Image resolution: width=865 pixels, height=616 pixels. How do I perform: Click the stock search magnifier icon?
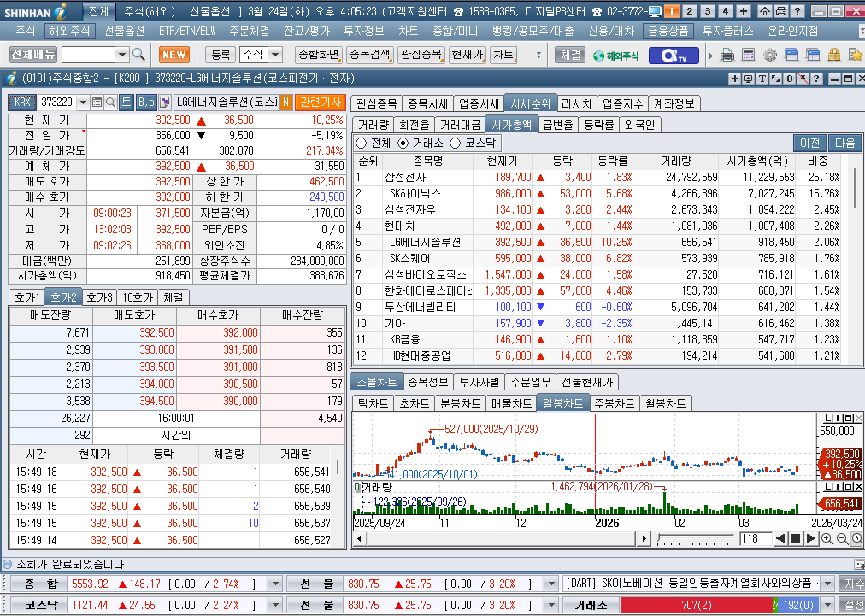click(110, 102)
